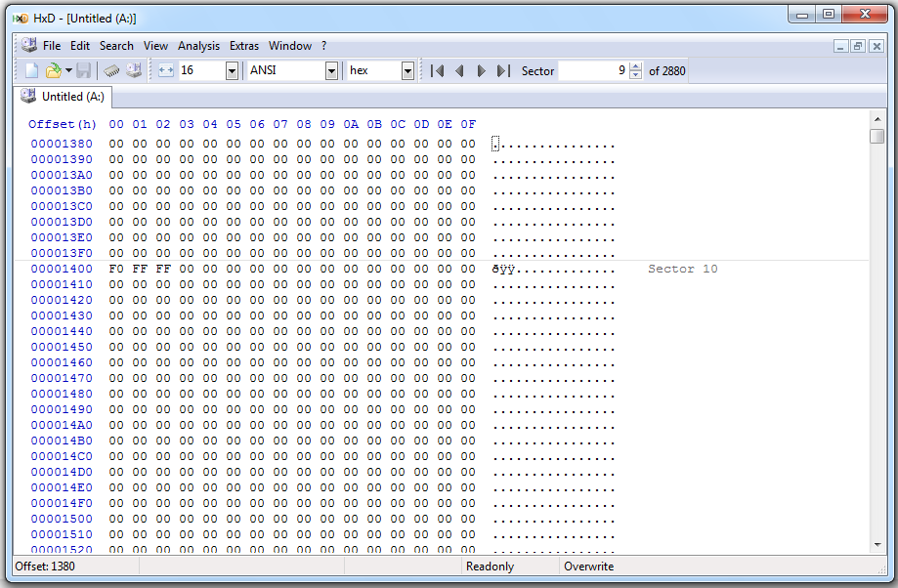This screenshot has width=898, height=588.
Task: Open the Edit menu
Action: tap(80, 46)
